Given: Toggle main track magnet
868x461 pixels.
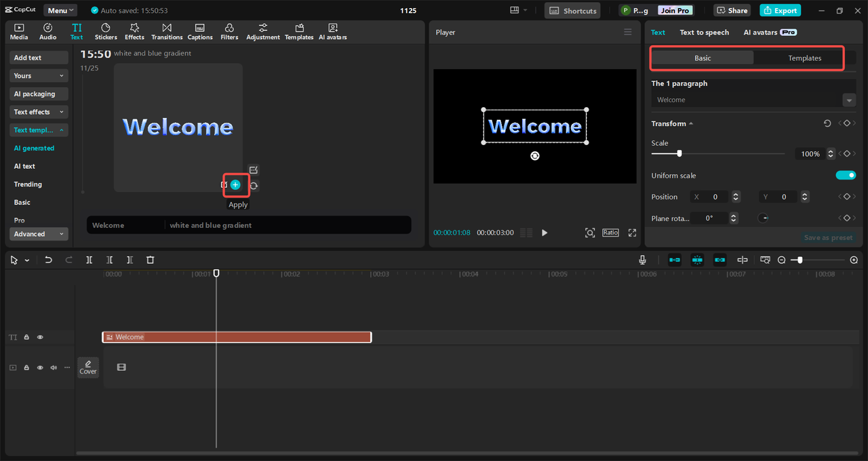Looking at the screenshot, I should tap(675, 260).
